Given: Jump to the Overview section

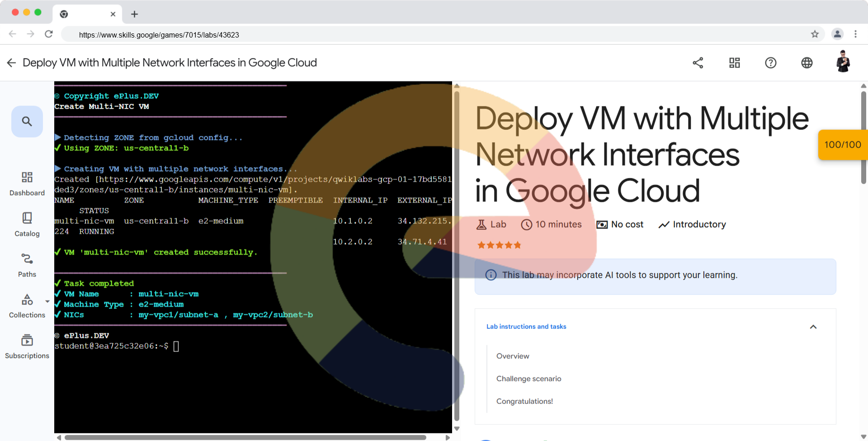Looking at the screenshot, I should coord(513,356).
